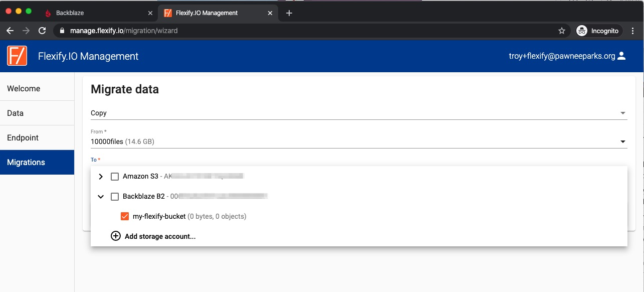Go to the Welcome page
Viewport: 644px width, 292px height.
(x=37, y=88)
